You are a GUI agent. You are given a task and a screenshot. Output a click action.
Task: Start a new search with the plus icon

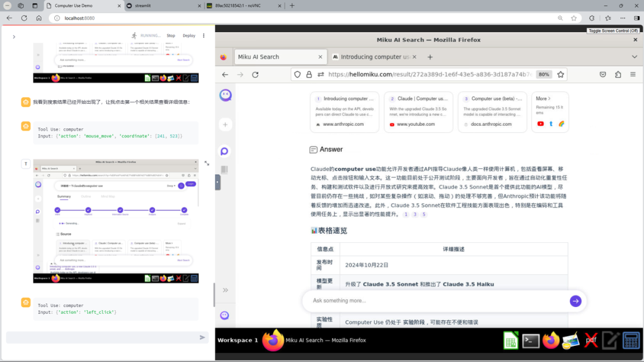pyautogui.click(x=225, y=124)
